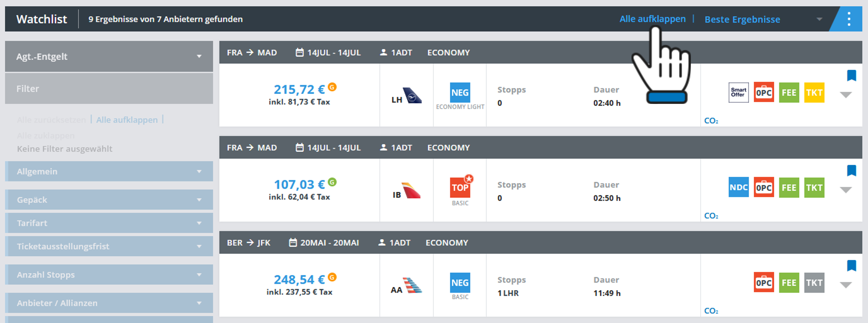
Task: Click Alle aufklappen link in the Watchlist header
Action: [x=652, y=19]
